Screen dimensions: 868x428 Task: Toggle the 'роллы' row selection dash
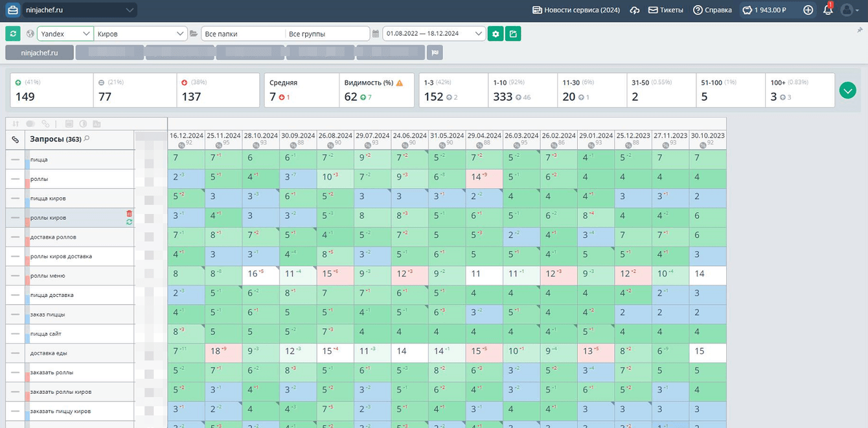[x=15, y=179]
